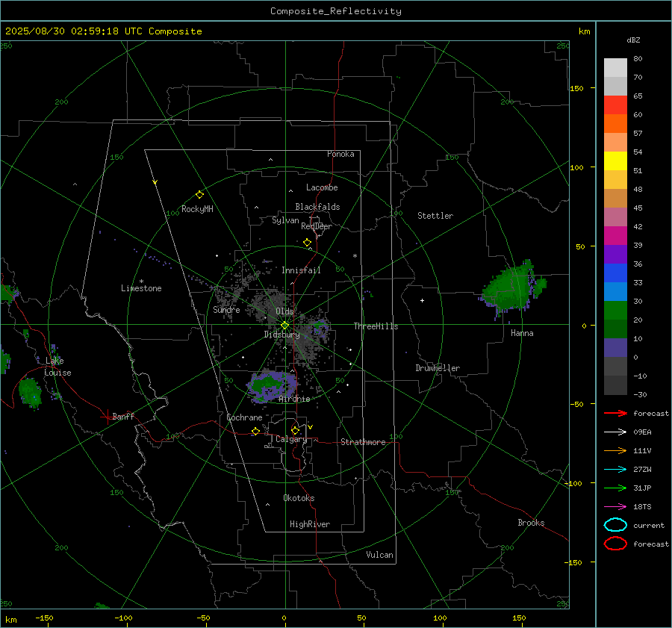The image size is (672, 628).
Task: Click the Lacombe town label
Action: click(322, 187)
